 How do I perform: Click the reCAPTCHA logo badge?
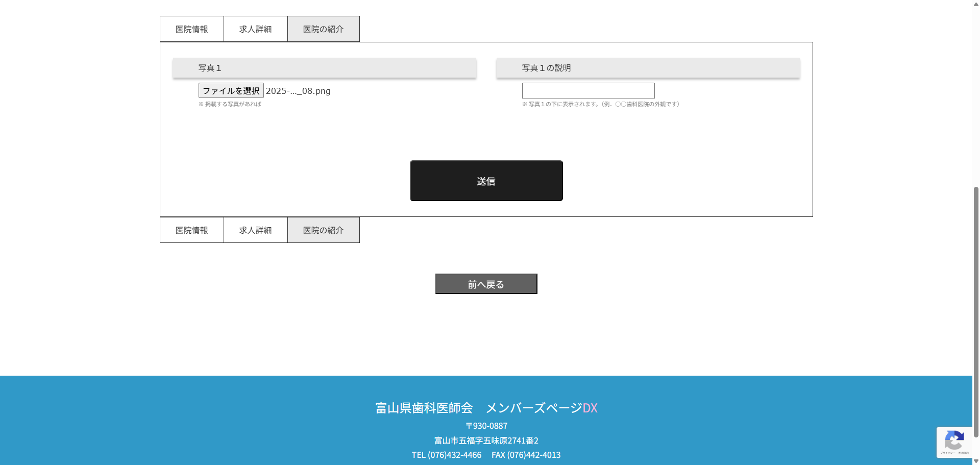953,439
